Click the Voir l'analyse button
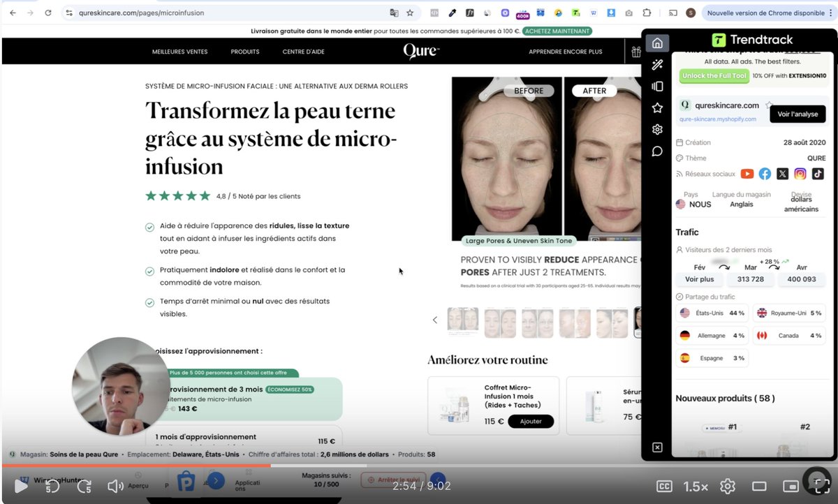 click(797, 114)
